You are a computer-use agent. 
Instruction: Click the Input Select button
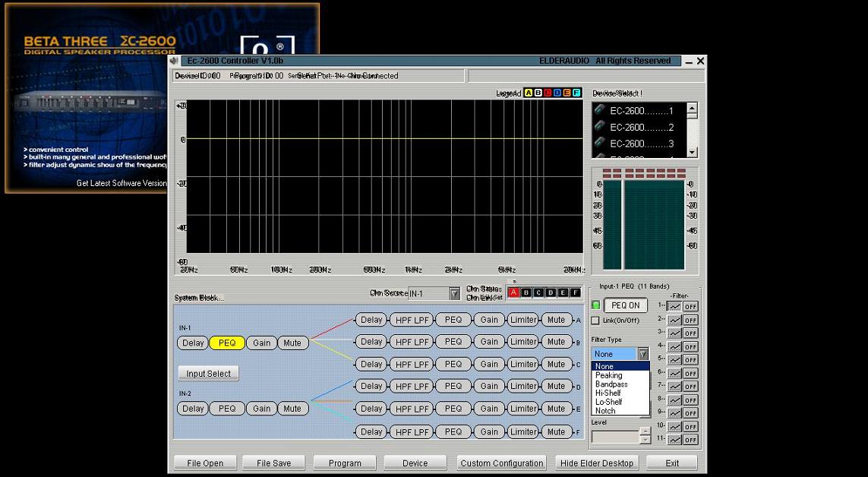tap(208, 374)
